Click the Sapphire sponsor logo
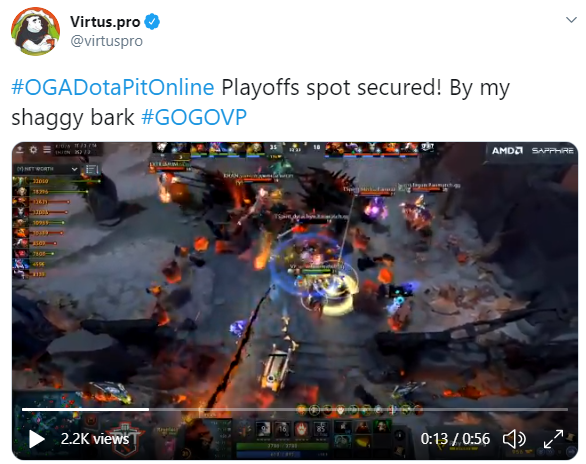The image size is (586, 464). (552, 151)
